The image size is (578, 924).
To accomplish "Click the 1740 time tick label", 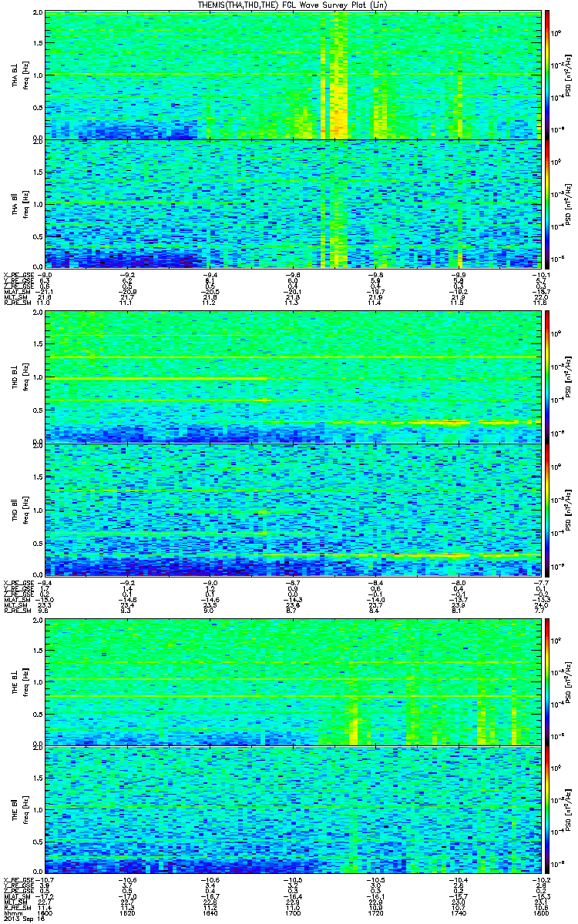I will pyautogui.click(x=457, y=912).
